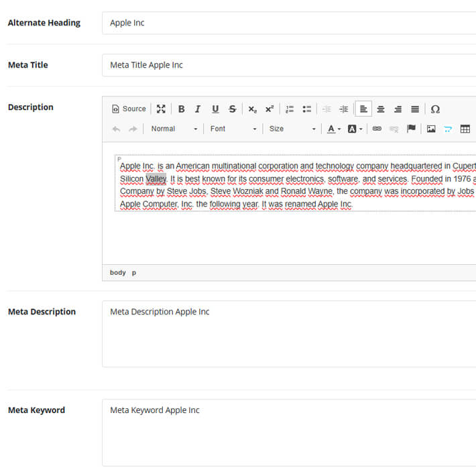Click the increase indent icon
Image resolution: width=476 pixels, height=476 pixels.
[344, 109]
